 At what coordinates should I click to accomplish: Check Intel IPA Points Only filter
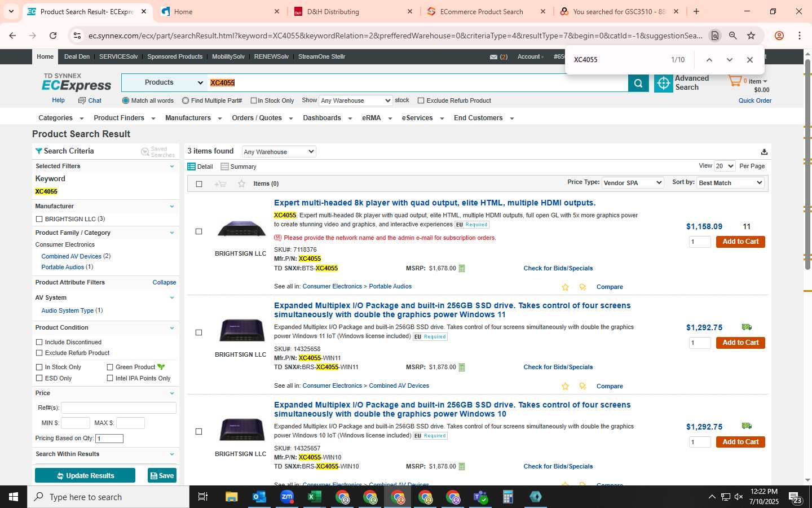pyautogui.click(x=110, y=378)
